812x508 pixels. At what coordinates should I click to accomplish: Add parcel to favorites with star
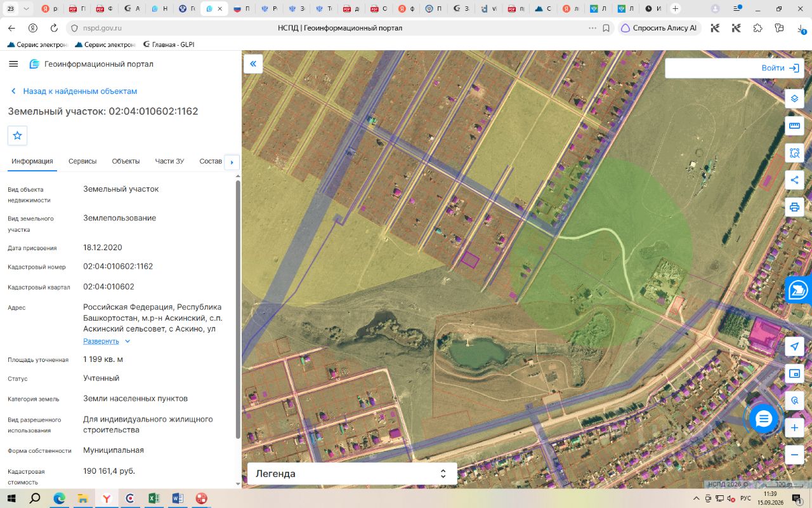(x=17, y=135)
